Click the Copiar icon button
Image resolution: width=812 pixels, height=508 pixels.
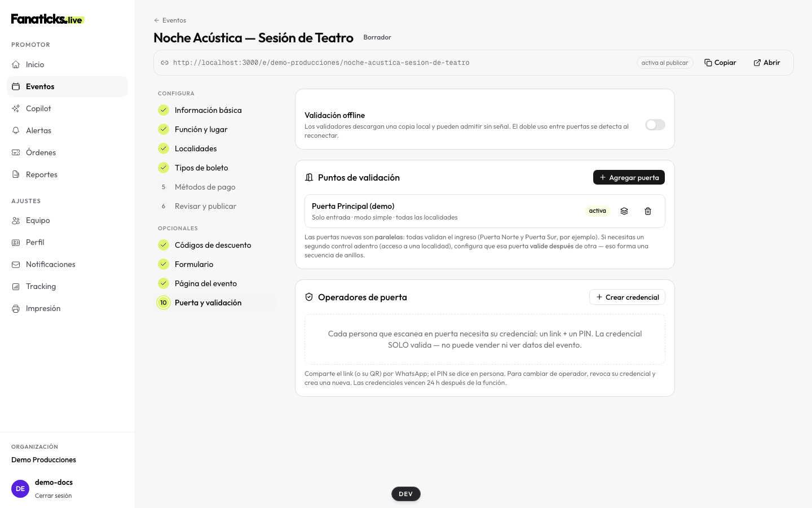tap(720, 63)
